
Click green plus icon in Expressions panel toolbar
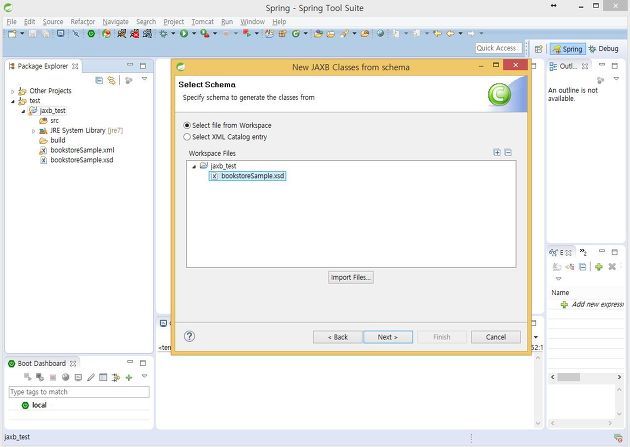599,267
